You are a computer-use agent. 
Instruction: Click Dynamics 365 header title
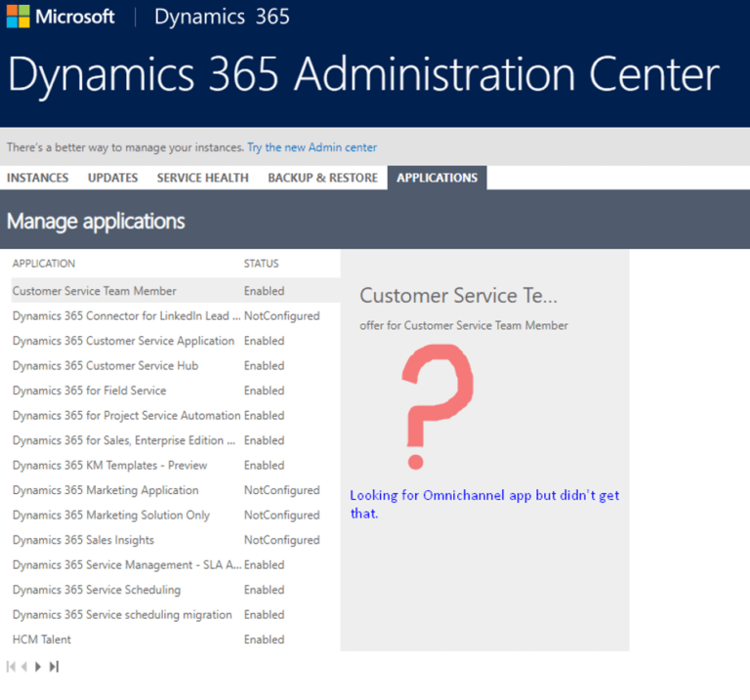(222, 17)
